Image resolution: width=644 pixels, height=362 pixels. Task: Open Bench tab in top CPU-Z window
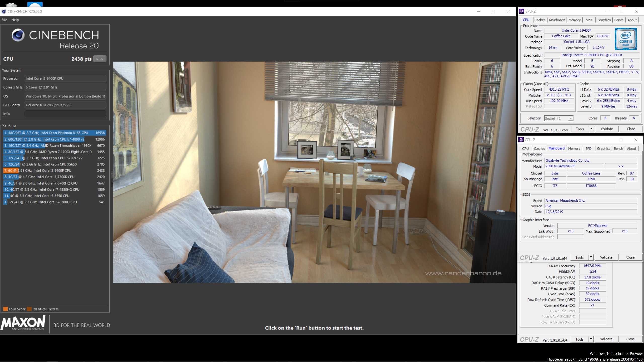tap(619, 20)
